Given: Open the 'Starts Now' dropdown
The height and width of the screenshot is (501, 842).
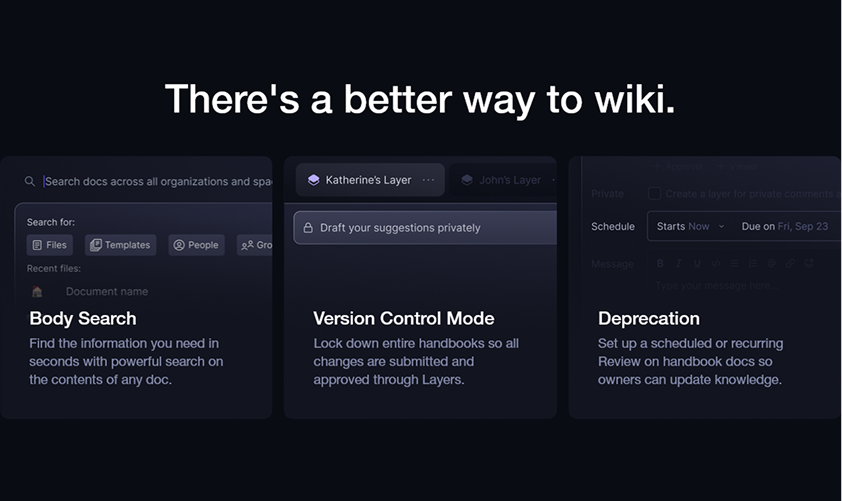Looking at the screenshot, I should pyautogui.click(x=690, y=227).
